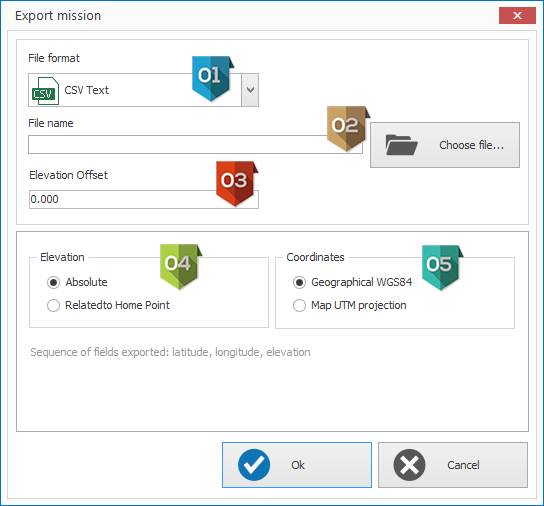544x506 pixels.
Task: Choose Geographical WGS84 coordinates
Action: tap(352, 282)
